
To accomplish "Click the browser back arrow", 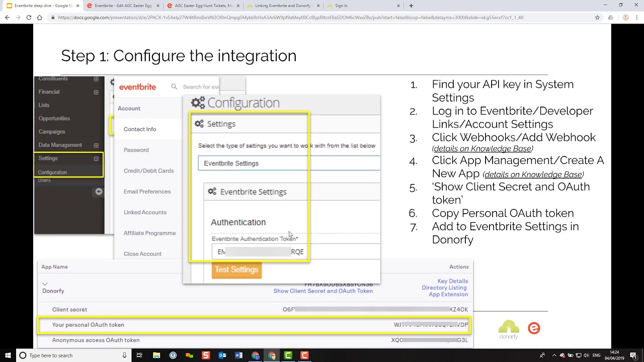I will pyautogui.click(x=7, y=17).
